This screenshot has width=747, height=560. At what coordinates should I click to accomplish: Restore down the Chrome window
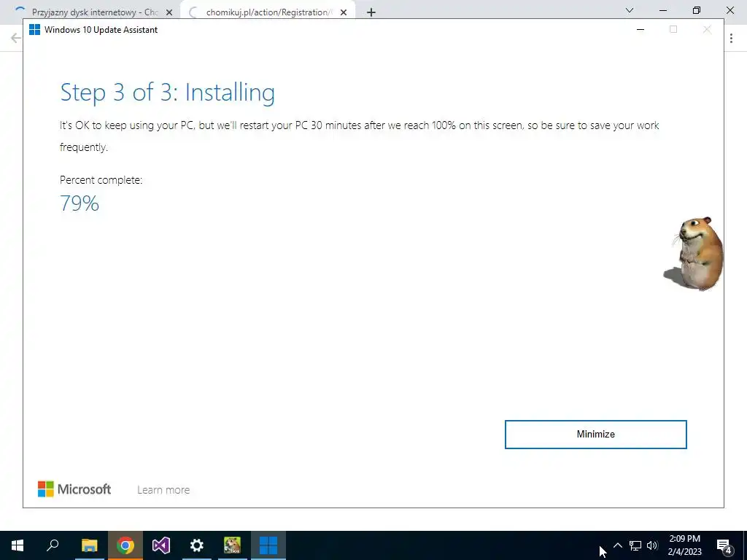697,10
